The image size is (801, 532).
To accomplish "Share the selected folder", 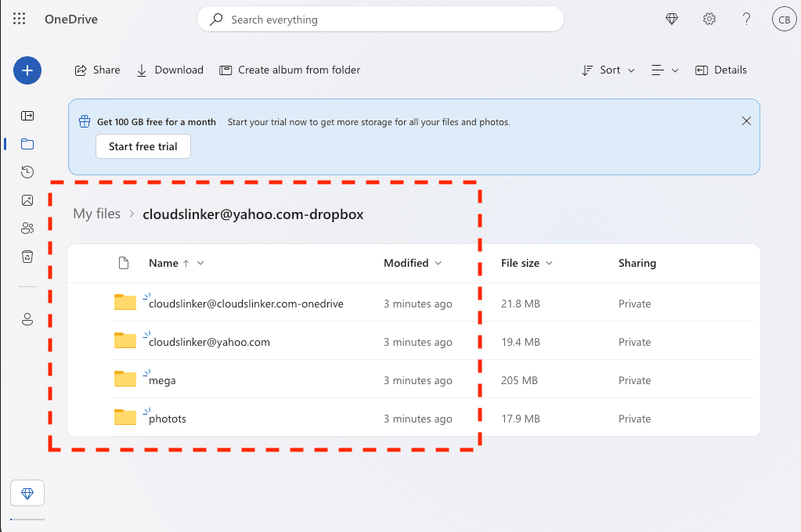I will pos(98,70).
